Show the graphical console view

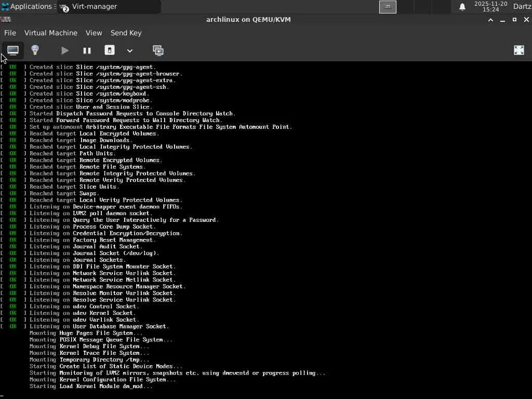pos(13,50)
